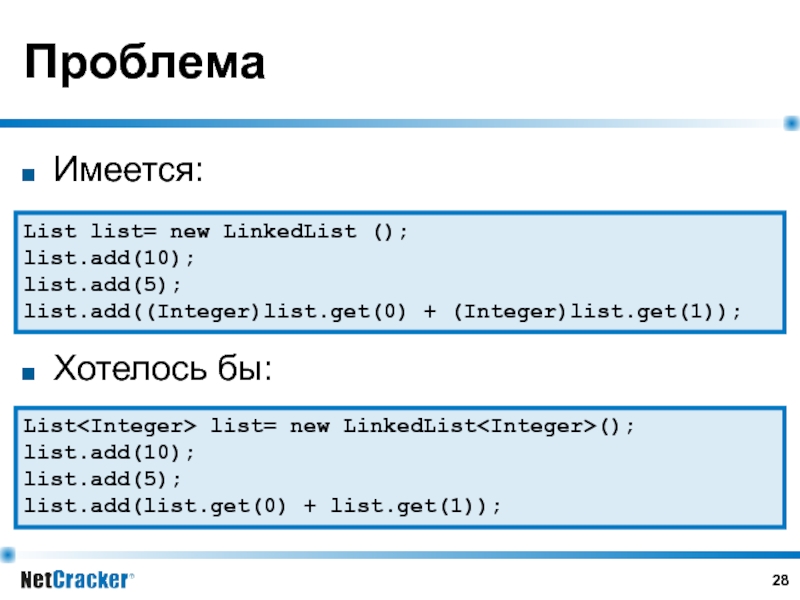This screenshot has height=600, width=800.
Task: Click the line List list= new LinkedList ();
Action: point(216,232)
